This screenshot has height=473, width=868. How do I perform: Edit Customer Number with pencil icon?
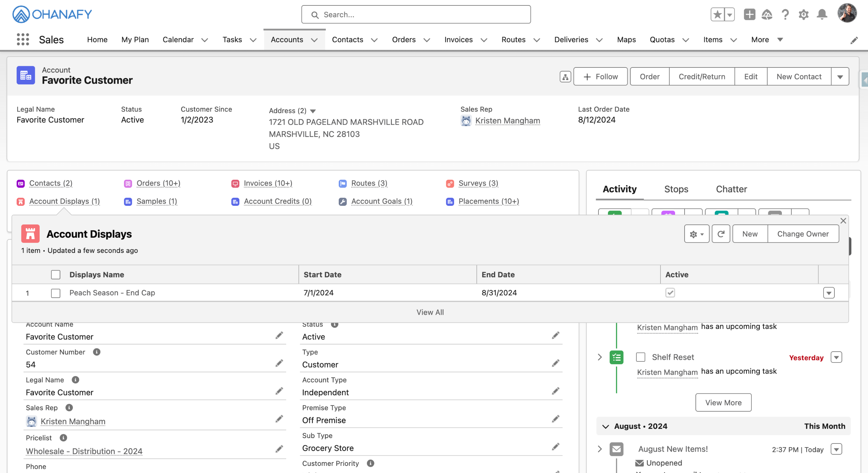pyautogui.click(x=279, y=363)
